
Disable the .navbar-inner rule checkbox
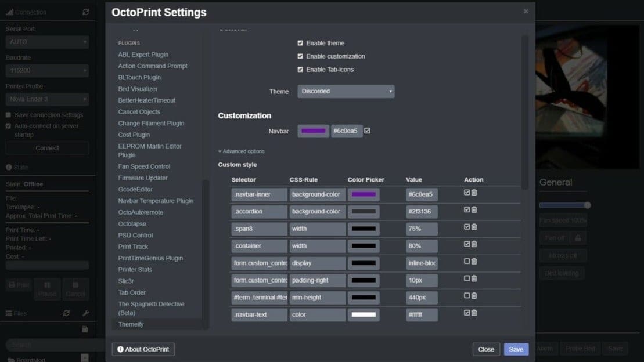click(466, 193)
